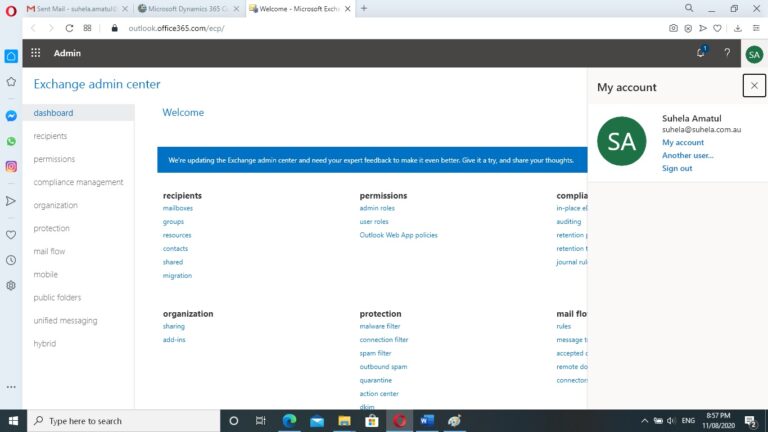Click the Exchange admin center title

97,84
